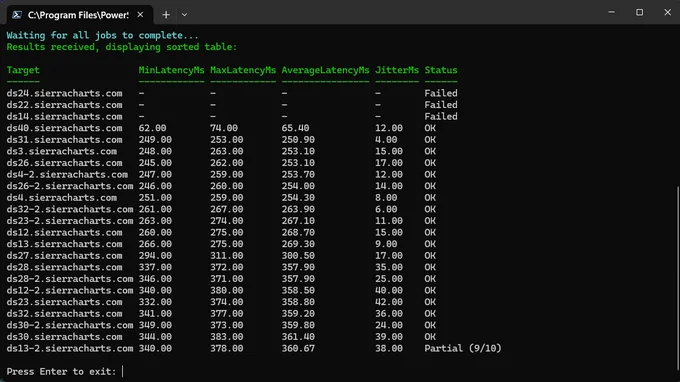680x382 pixels.
Task: Maximize the terminal window
Action: (x=640, y=12)
